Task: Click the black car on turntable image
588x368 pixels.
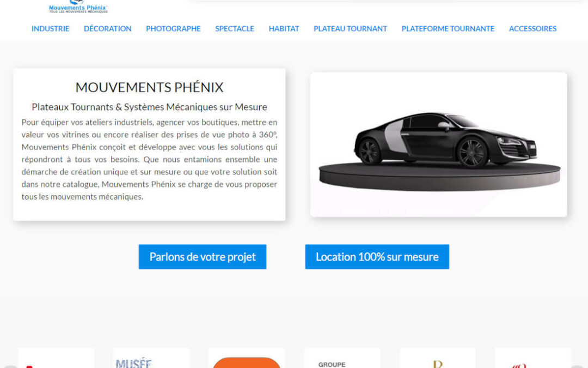Action: pyautogui.click(x=438, y=144)
